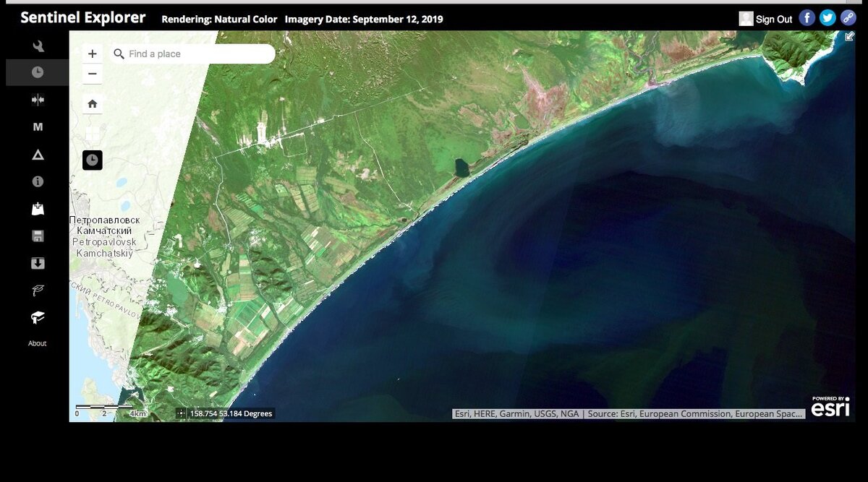The height and width of the screenshot is (482, 868).
Task: Click the coordinates crosshair toggle icon
Action: click(181, 413)
